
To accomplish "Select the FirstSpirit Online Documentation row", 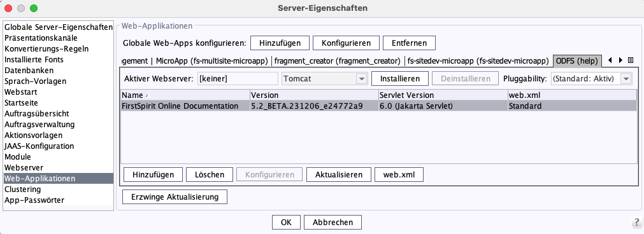I will click(378, 106).
